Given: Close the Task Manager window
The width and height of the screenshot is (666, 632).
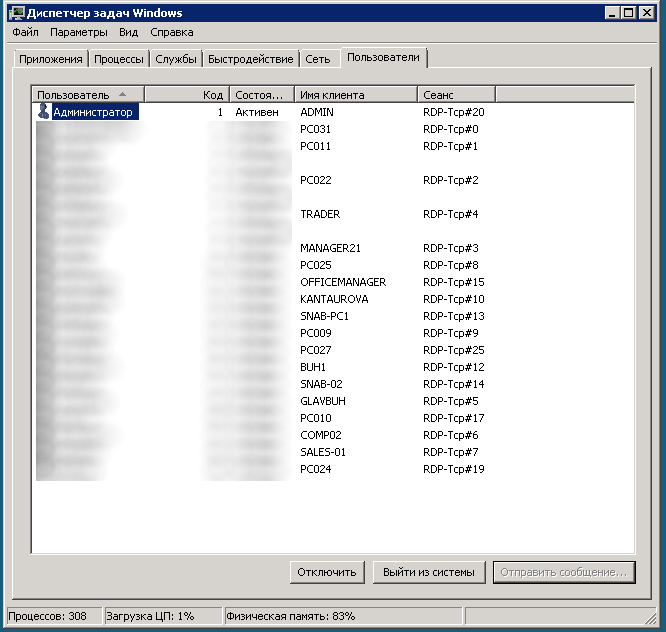Looking at the screenshot, I should click(646, 13).
